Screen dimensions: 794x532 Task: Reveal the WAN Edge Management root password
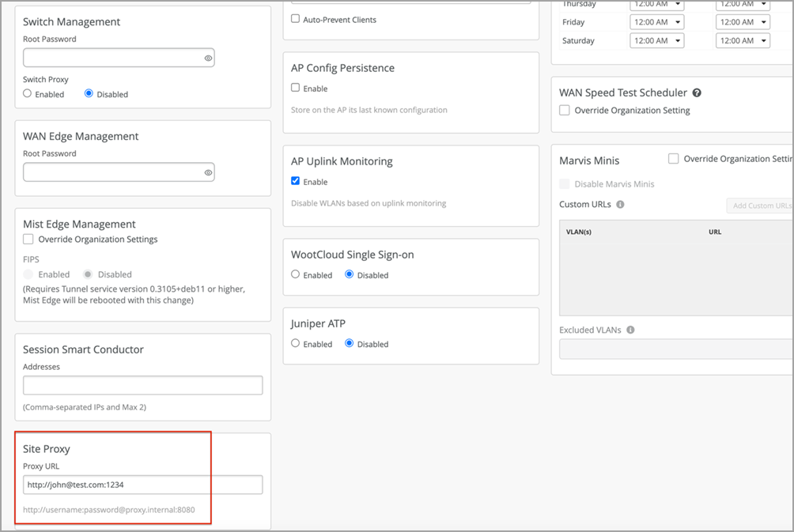click(x=208, y=172)
